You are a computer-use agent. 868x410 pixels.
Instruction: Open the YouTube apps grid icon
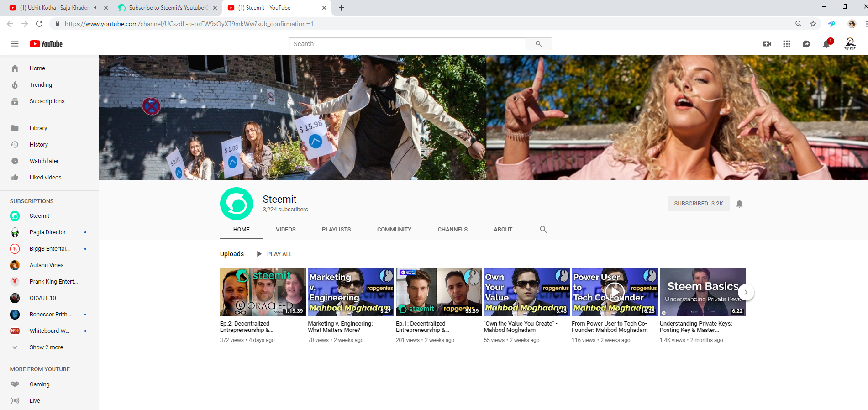tap(787, 44)
